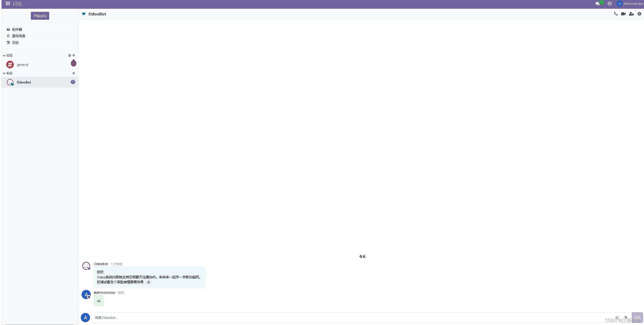Click the 今天 date separator label
Screen dimensions: 644x325
click(362, 257)
